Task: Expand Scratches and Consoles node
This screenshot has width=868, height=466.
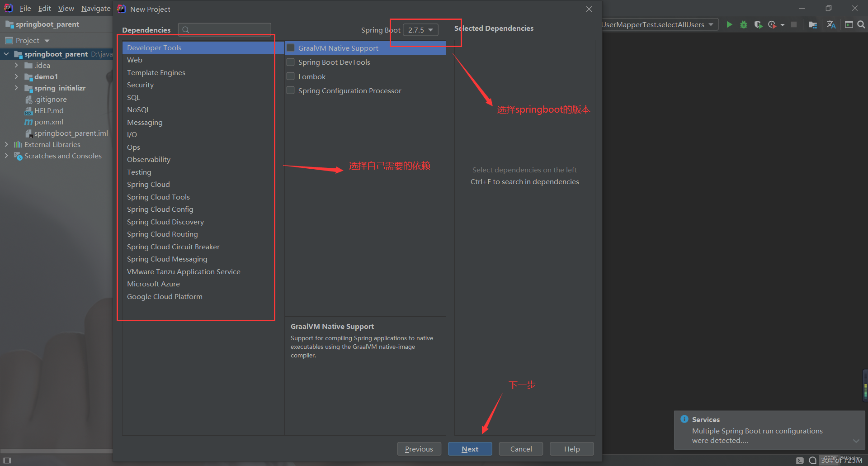Action: pos(6,156)
